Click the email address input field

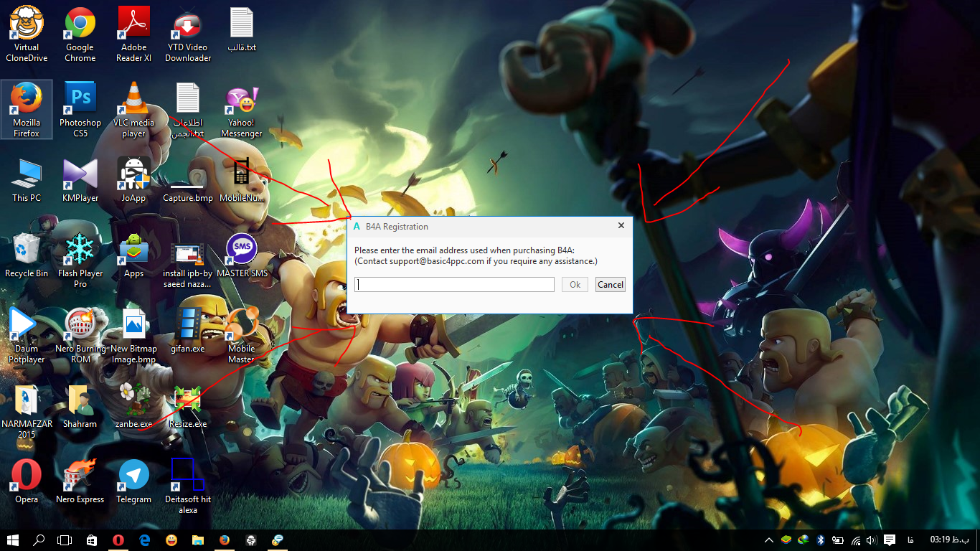click(454, 285)
